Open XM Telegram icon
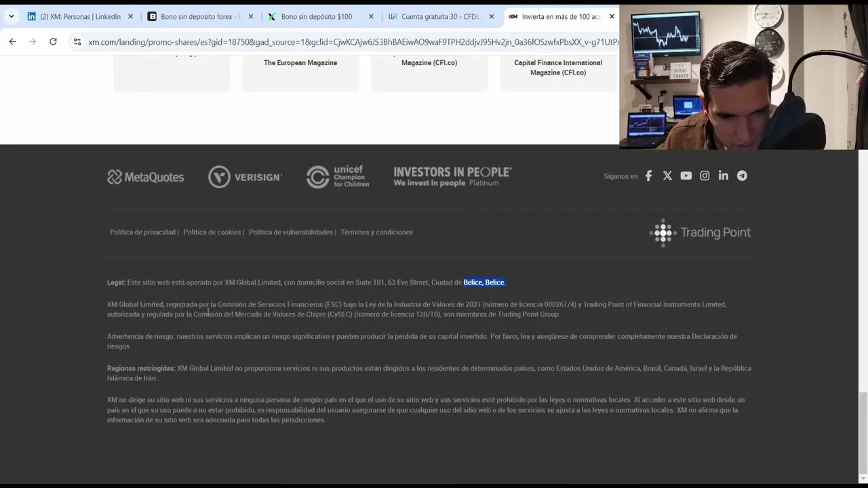Screen dimensions: 868x488 pos(742,176)
